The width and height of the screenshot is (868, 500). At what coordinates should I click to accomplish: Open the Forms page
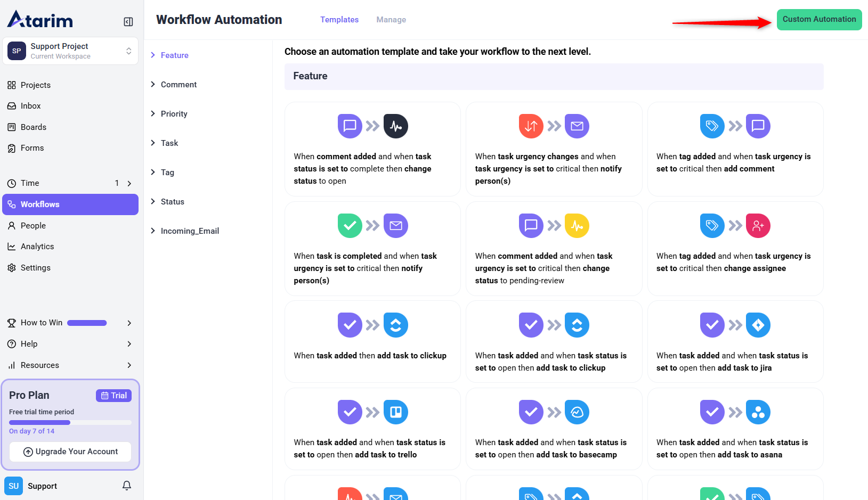click(x=32, y=148)
